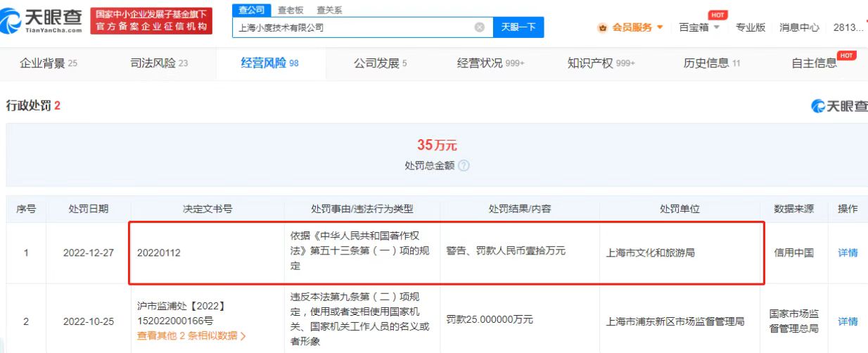Switch to 查公司 search tab
Image resolution: width=868 pixels, height=353 pixels.
251,10
